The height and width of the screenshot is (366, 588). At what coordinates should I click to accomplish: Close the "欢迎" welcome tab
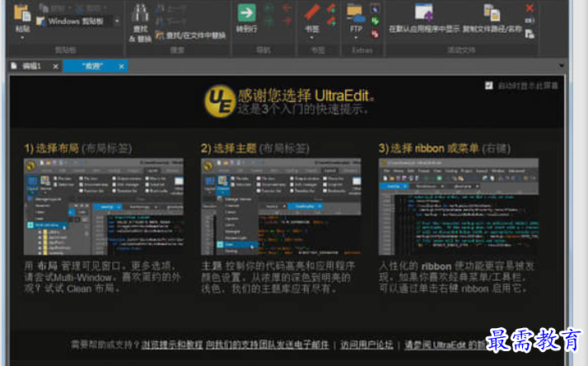122,67
